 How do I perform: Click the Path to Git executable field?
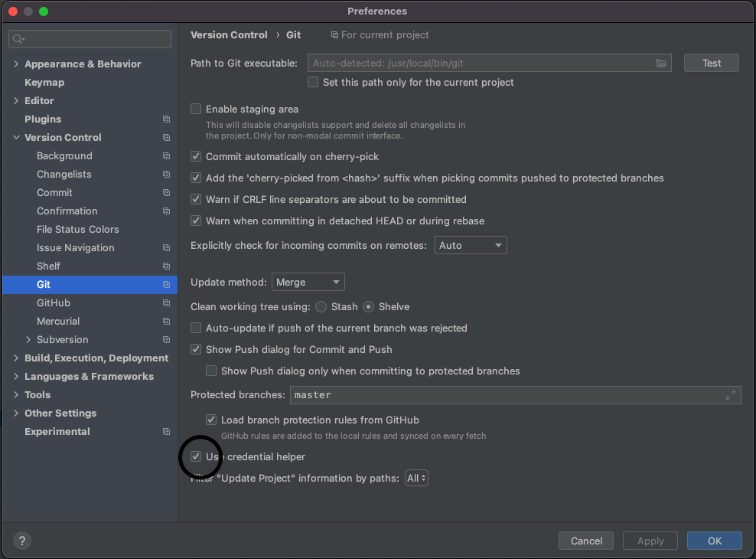pyautogui.click(x=490, y=64)
